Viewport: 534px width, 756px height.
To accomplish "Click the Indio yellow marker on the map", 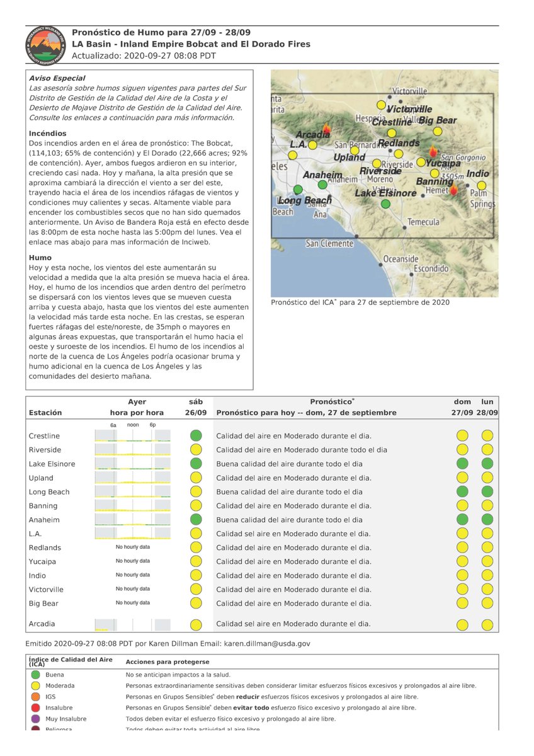I will tap(481, 185).
